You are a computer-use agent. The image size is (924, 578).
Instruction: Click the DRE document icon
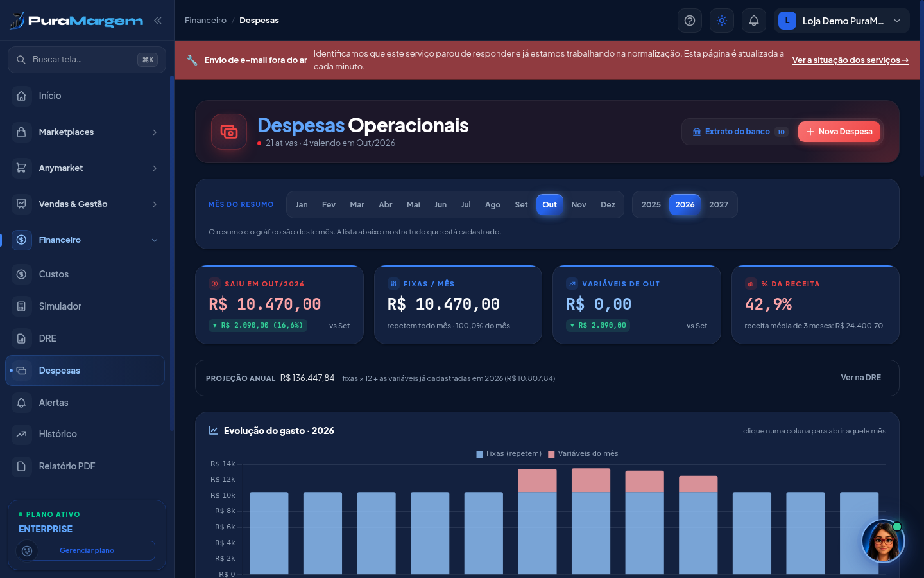[x=21, y=338]
